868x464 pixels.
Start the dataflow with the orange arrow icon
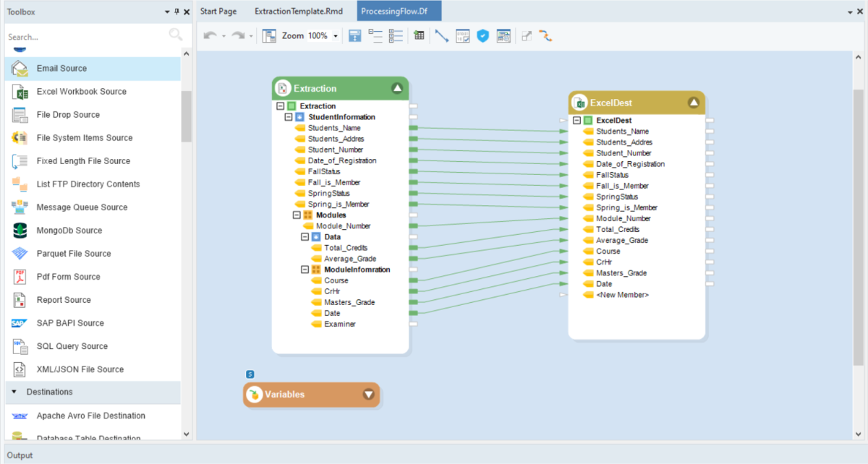click(x=546, y=35)
